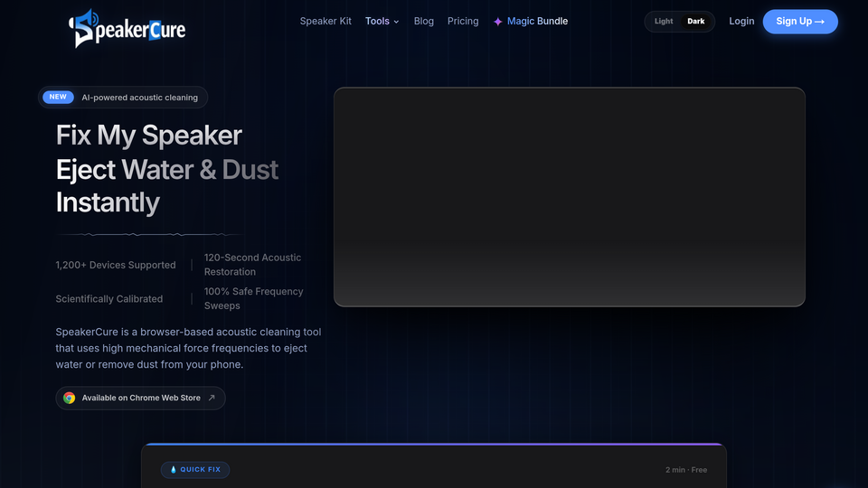
Task: Click the "1,200+ Devices Supported" text
Action: (116, 265)
